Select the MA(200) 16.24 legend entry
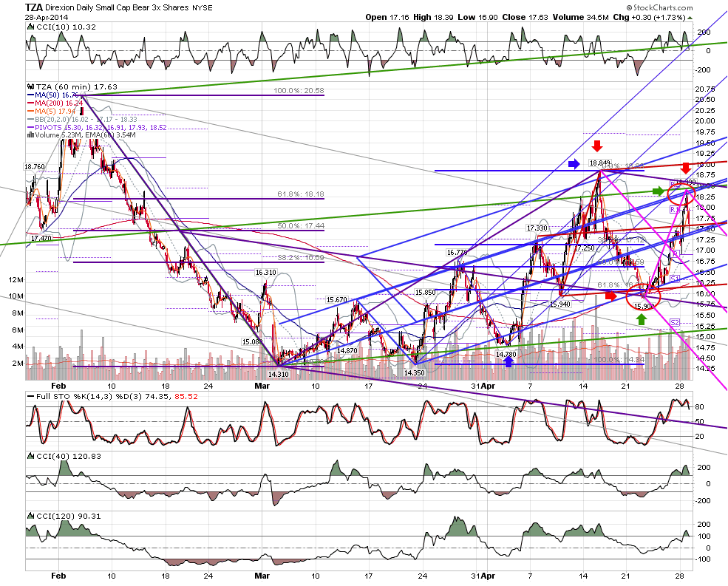728x586 pixels. coord(55,103)
